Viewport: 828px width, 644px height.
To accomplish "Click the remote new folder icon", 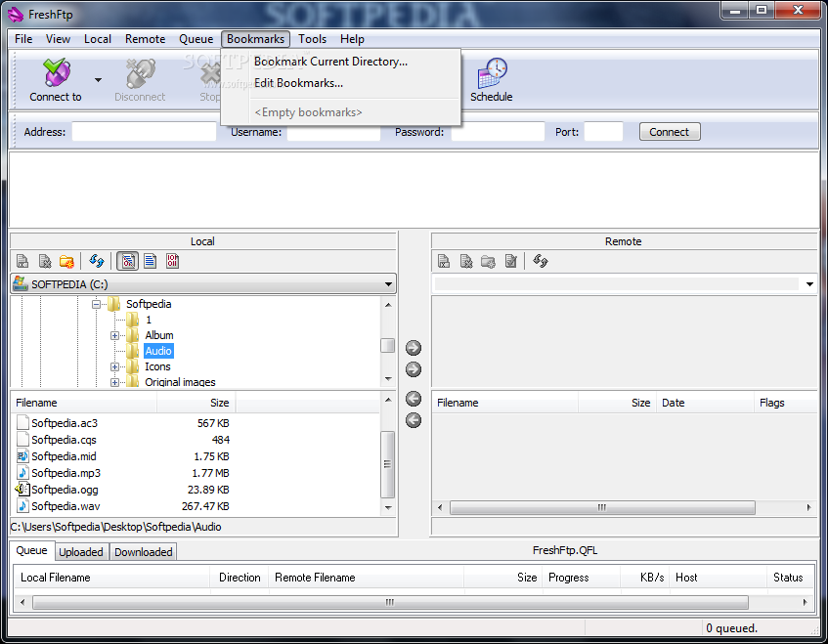I will (488, 261).
